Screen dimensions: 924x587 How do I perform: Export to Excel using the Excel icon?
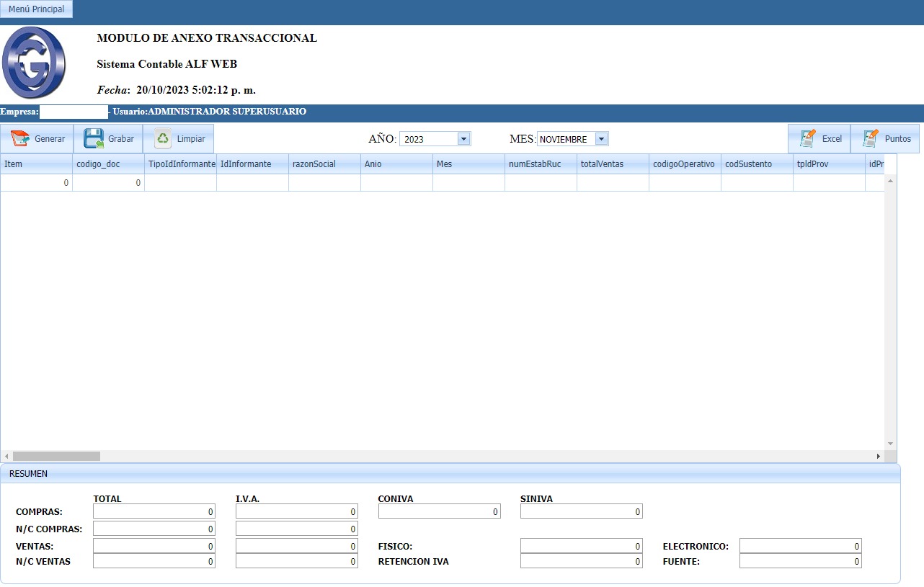[808, 139]
